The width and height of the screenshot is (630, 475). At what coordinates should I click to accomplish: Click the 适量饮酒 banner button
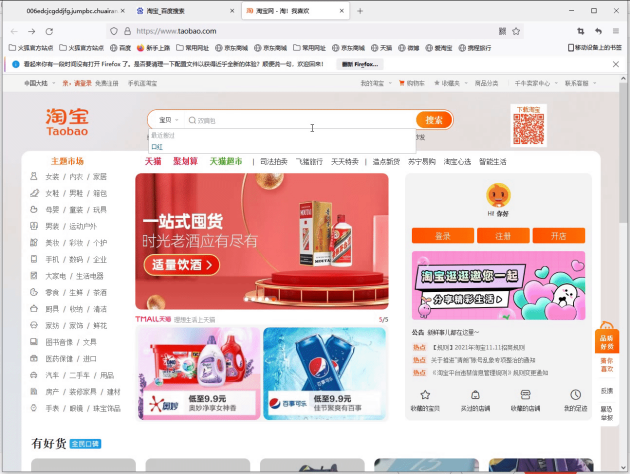pyautogui.click(x=182, y=265)
